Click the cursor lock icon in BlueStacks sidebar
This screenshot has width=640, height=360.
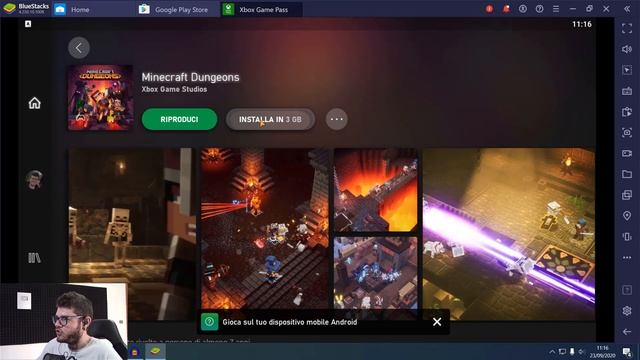(627, 70)
